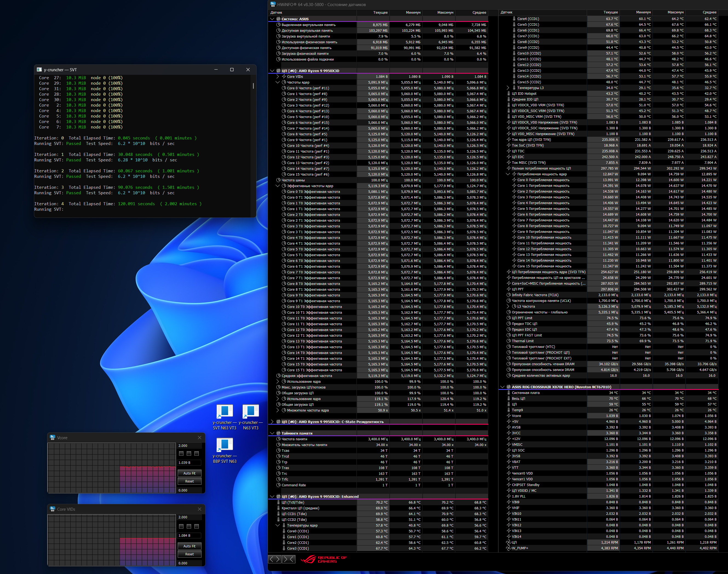Click the Максимум column header in the right panel
Image resolution: width=728 pixels, height=574 pixels.
pos(675,12)
